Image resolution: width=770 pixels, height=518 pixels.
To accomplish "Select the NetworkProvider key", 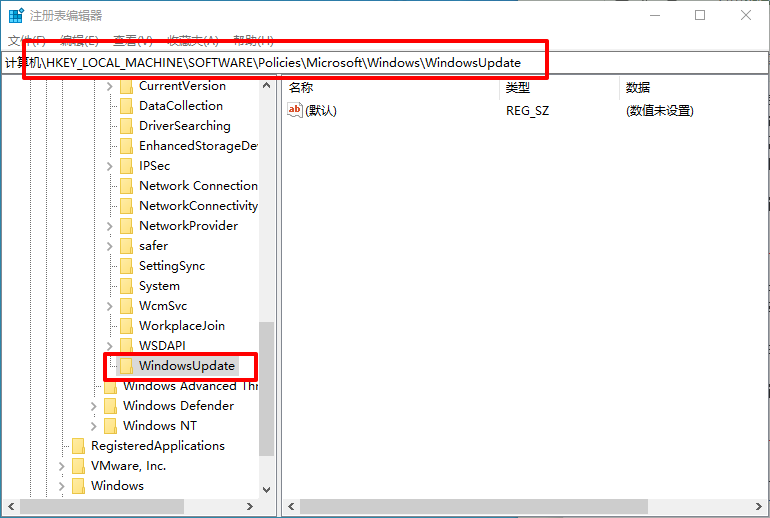I will coord(188,226).
